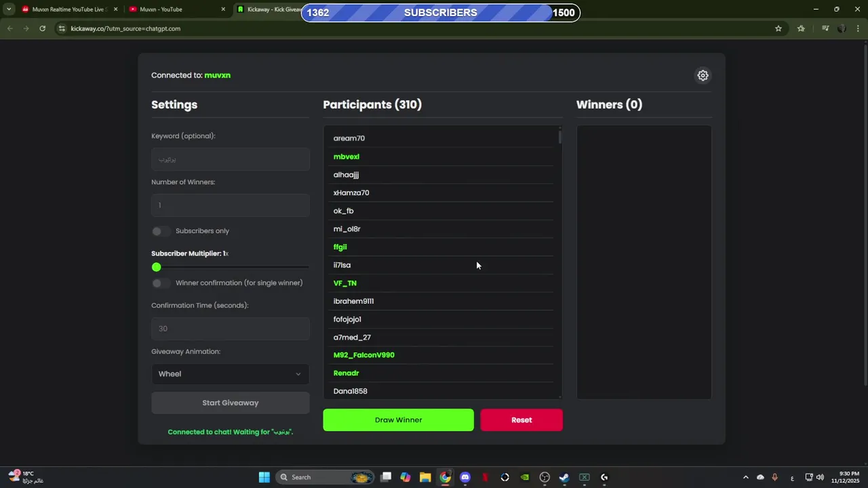This screenshot has width=868, height=488.
Task: Open the NVIDIA app in the taskbar
Action: click(x=524, y=477)
